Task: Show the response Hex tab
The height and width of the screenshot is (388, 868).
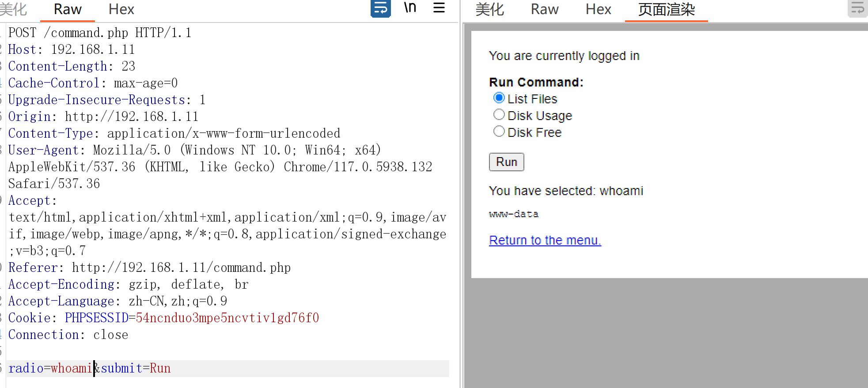Action: click(598, 9)
